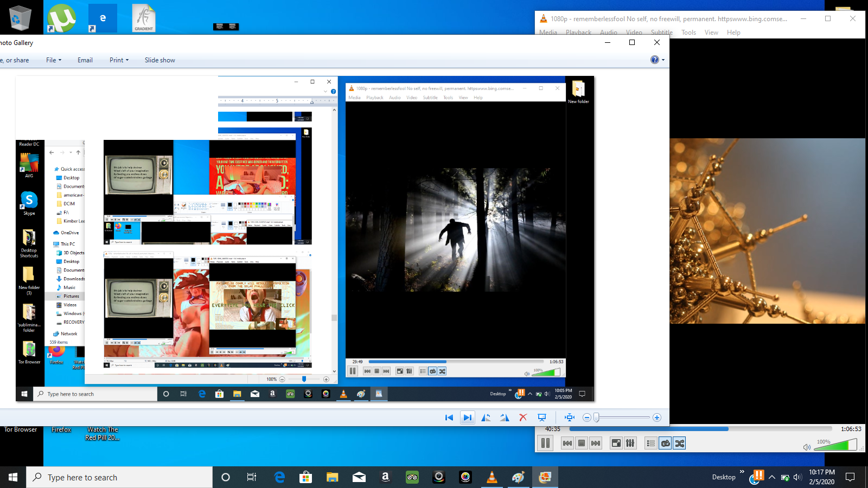Open the File dropdown in Photo Gallery
The width and height of the screenshot is (868, 488).
click(54, 60)
